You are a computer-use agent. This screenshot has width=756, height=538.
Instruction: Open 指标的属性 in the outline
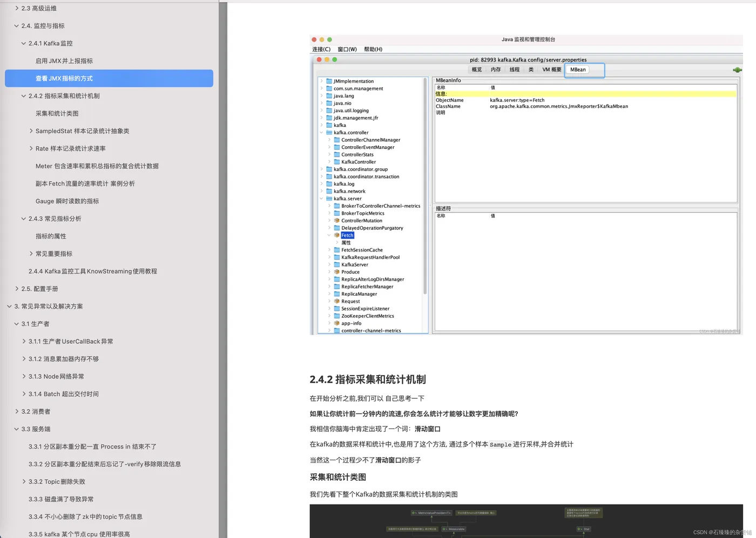coord(51,236)
